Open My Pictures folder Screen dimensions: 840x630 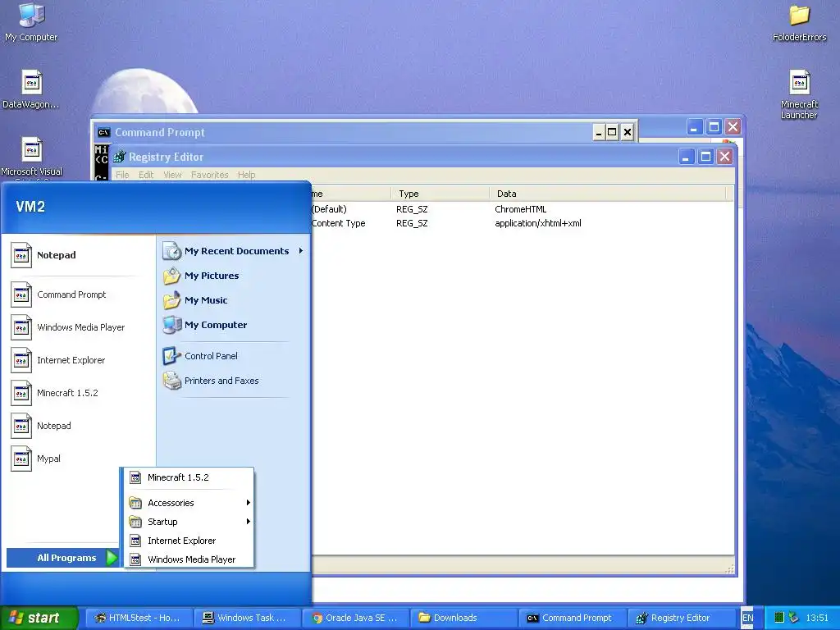(211, 276)
